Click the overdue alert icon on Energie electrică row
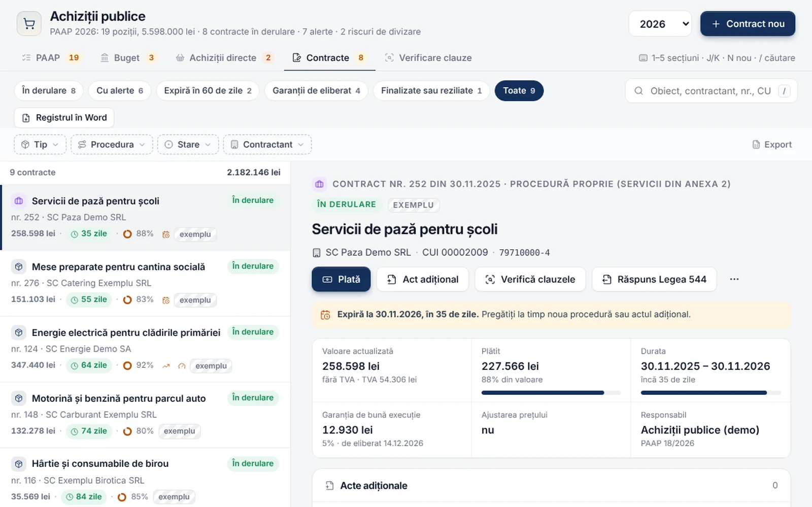This screenshot has height=507, width=812. pos(182,366)
